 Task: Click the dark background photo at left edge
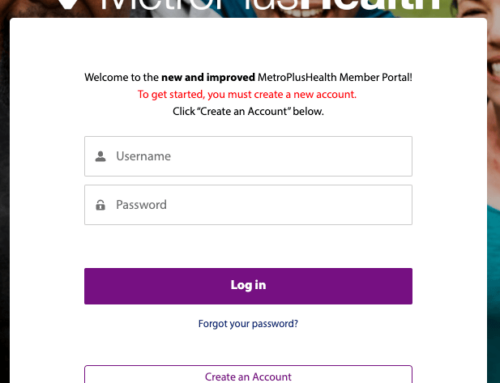5,200
